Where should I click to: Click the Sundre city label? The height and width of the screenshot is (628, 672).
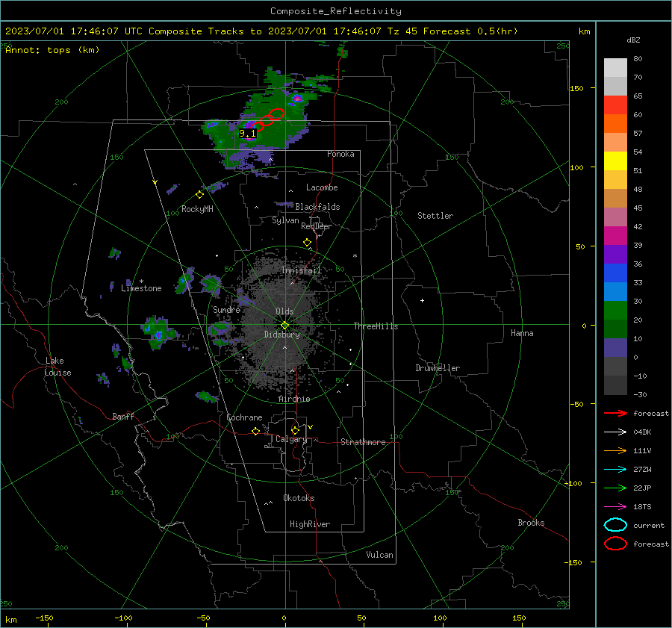226,309
